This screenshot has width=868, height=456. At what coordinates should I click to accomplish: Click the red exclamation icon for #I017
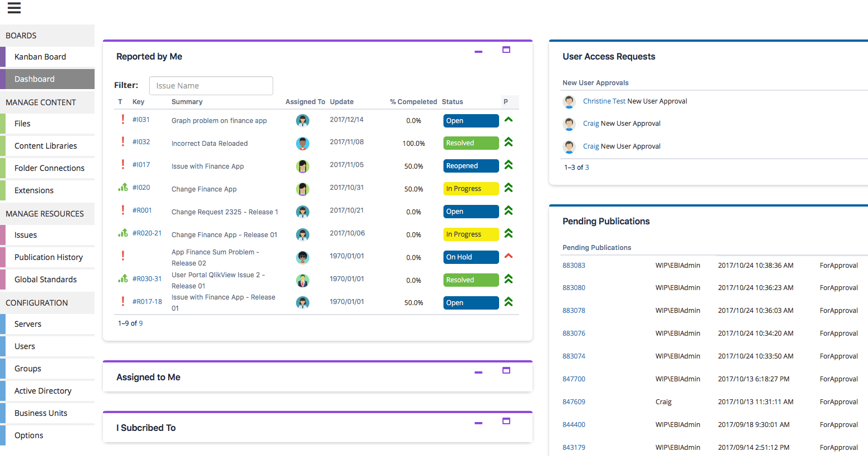[x=123, y=165]
